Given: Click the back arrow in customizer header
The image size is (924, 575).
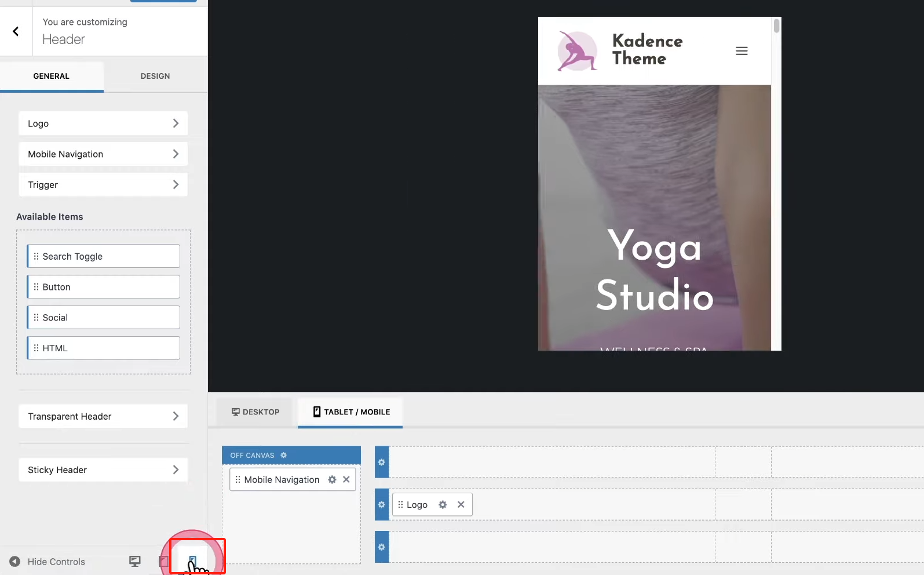Looking at the screenshot, I should coord(16,31).
